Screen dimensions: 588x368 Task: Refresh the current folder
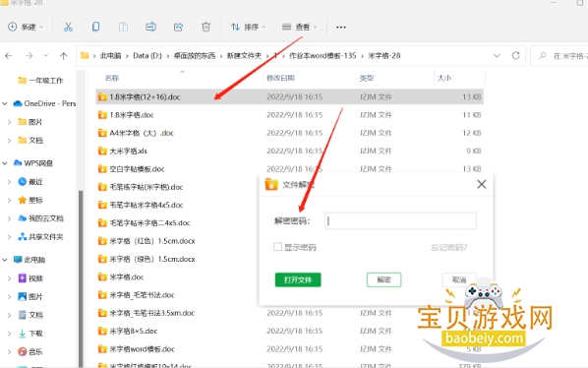point(516,55)
